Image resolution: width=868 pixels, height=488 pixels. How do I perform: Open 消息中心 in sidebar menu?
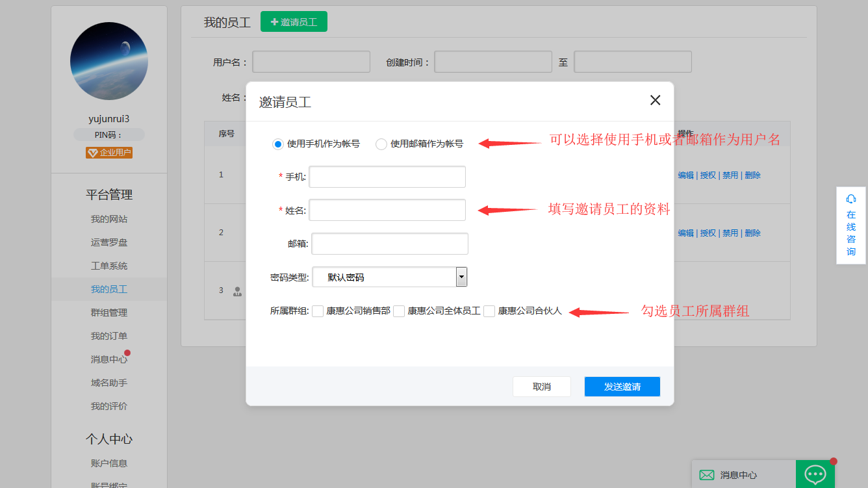[109, 359]
